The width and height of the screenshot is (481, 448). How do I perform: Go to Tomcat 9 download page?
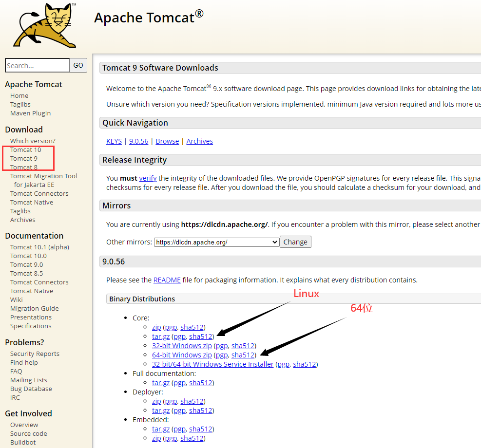point(23,158)
